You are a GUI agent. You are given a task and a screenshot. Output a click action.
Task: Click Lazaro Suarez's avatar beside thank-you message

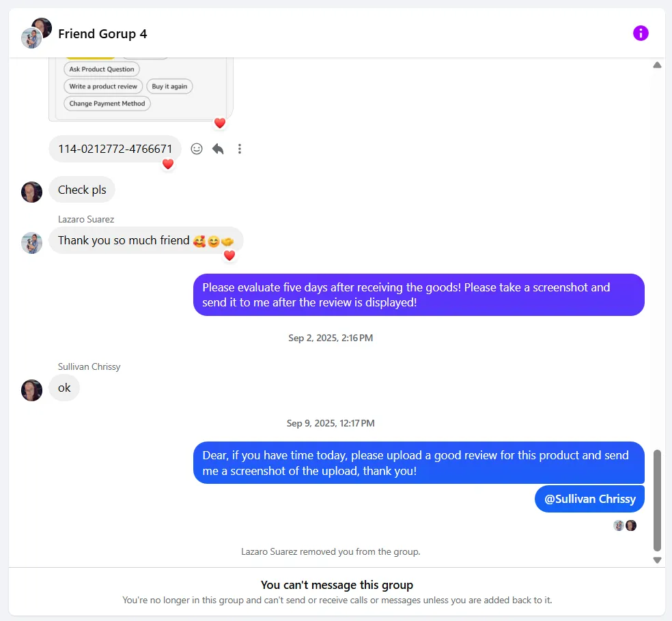[32, 242]
